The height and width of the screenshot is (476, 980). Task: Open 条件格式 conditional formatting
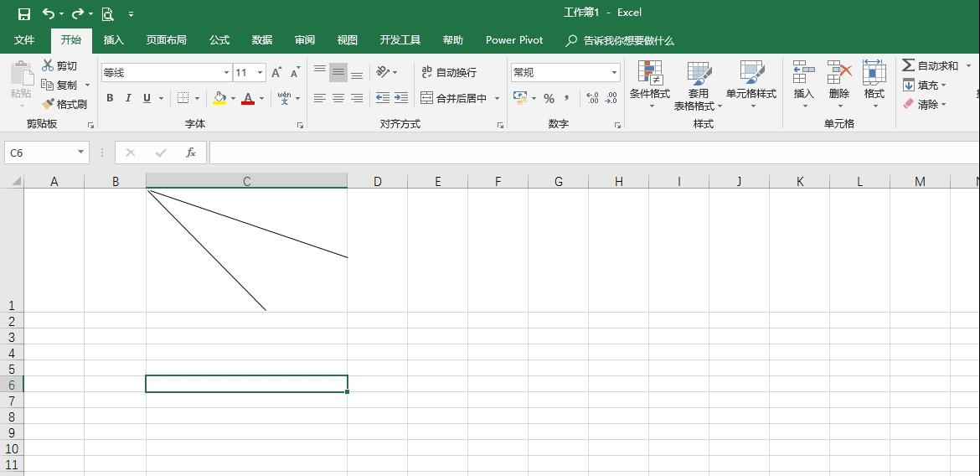(650, 85)
